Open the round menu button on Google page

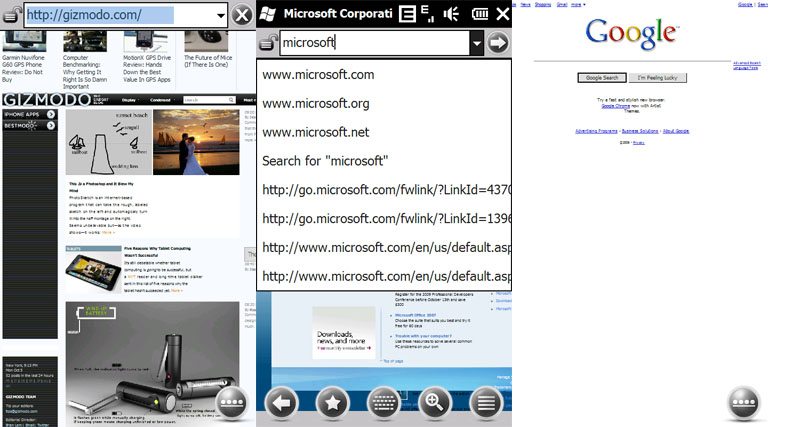click(x=744, y=403)
